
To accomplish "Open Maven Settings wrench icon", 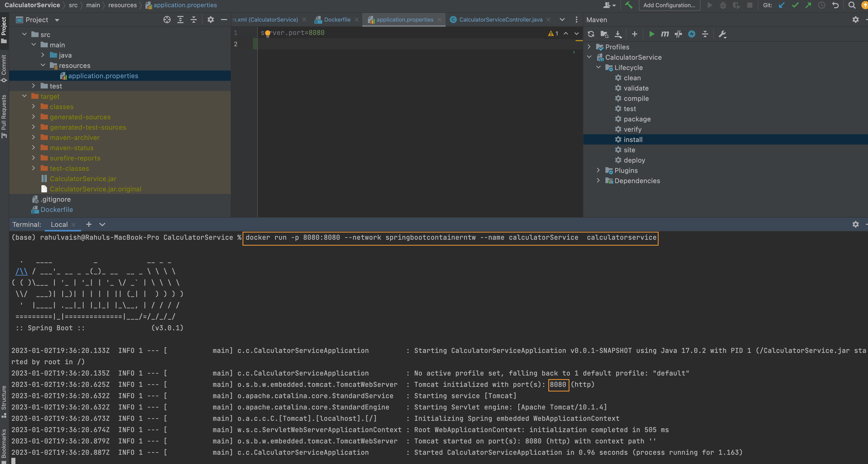I will (722, 34).
